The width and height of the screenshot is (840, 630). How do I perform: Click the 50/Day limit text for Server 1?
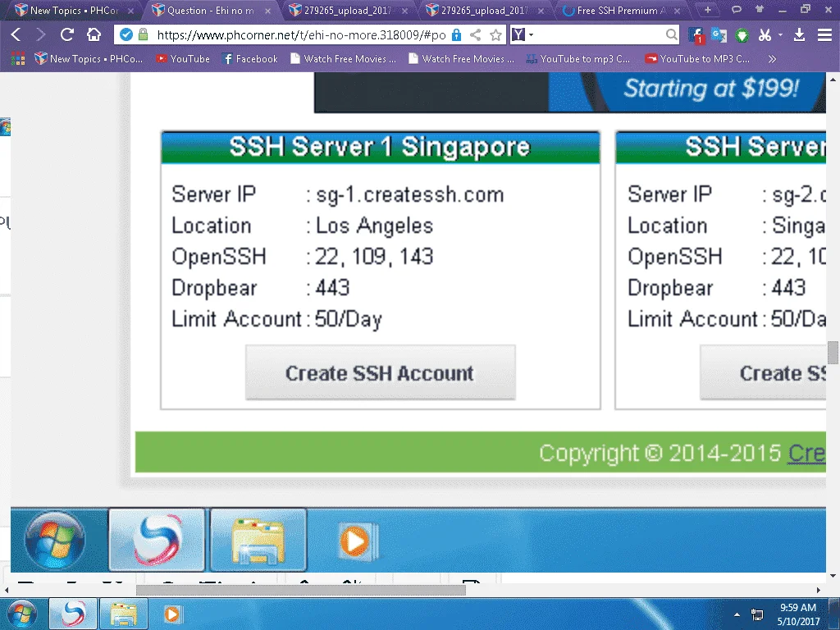[x=348, y=319]
